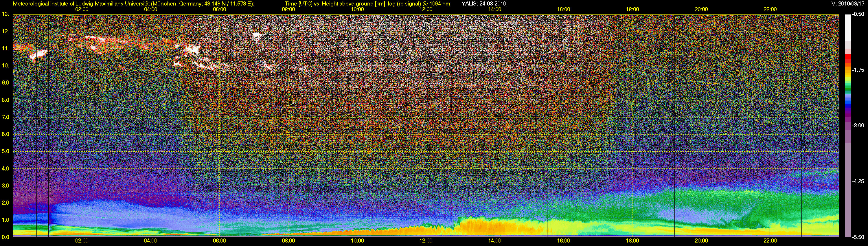Click the 10:00 label on the bottom time axis

point(357,241)
